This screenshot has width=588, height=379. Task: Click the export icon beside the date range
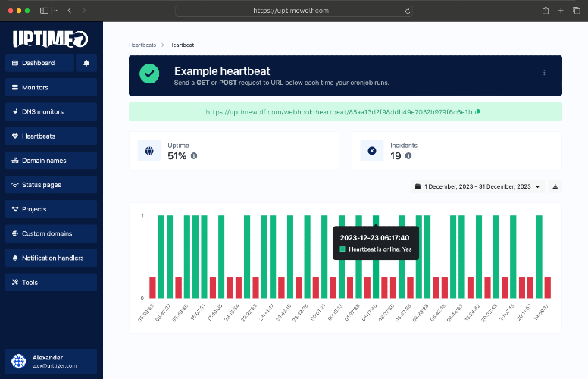tap(555, 187)
